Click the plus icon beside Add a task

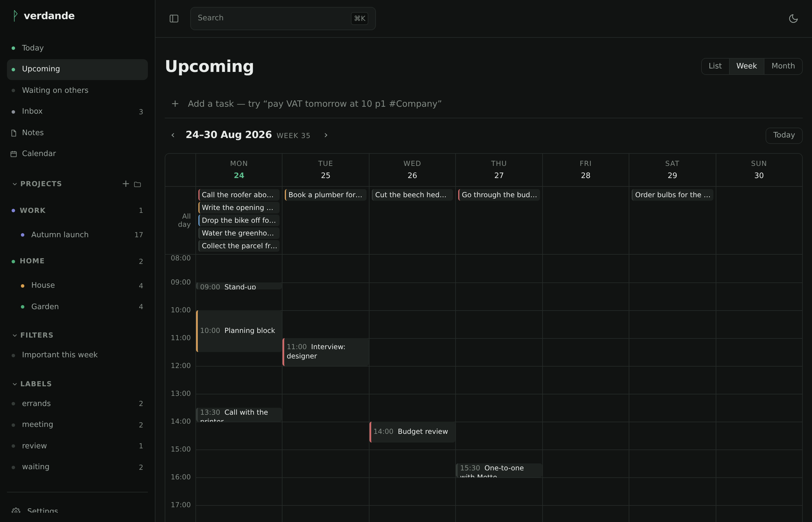pos(175,104)
